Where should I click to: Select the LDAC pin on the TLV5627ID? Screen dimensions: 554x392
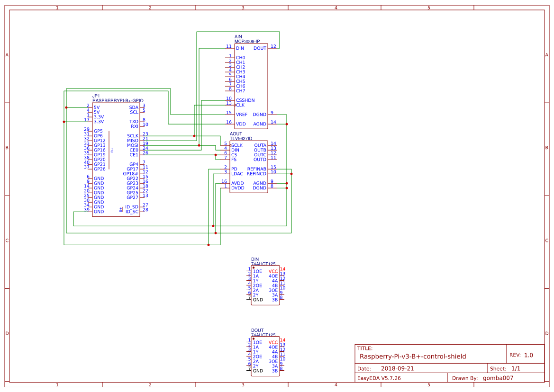[237, 174]
